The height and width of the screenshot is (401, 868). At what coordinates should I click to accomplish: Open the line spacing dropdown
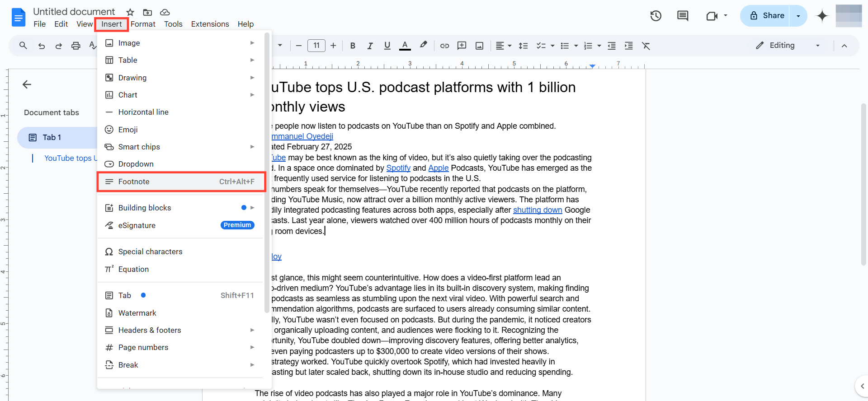[x=523, y=46]
